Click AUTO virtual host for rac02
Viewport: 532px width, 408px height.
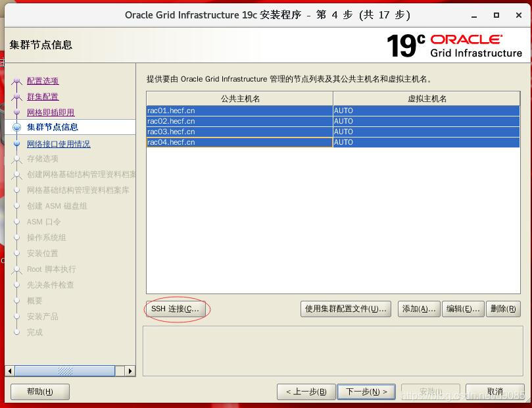coord(427,121)
